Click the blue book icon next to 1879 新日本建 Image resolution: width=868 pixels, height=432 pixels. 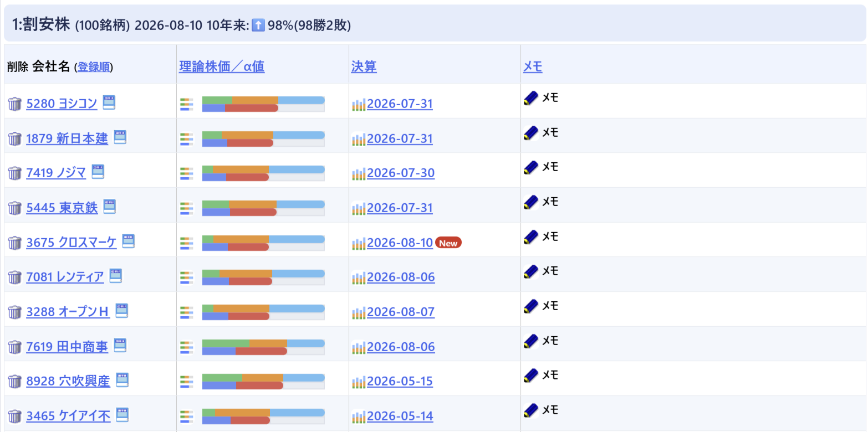[x=120, y=137]
